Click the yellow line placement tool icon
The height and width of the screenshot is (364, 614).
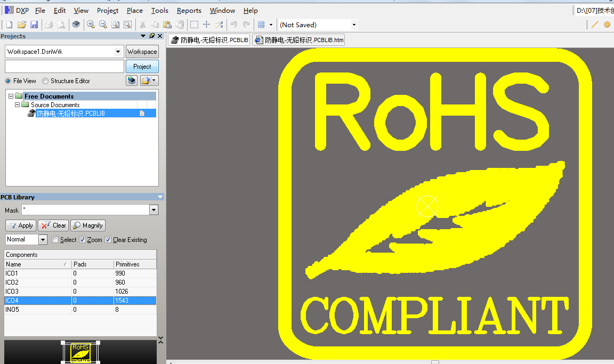coord(595,25)
